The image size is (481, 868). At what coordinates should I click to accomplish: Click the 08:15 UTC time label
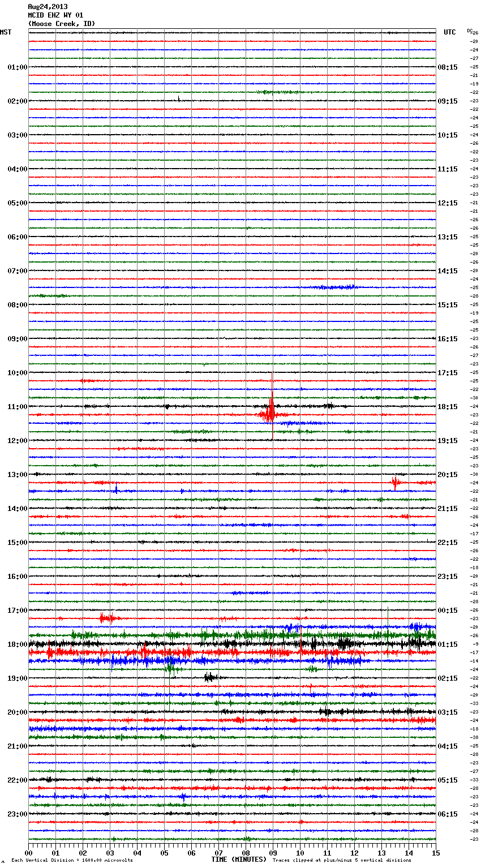click(448, 67)
